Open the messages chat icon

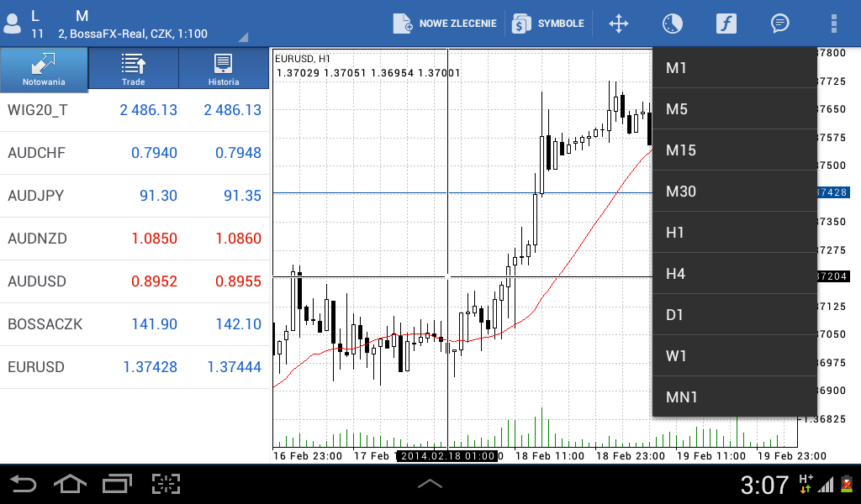point(779,24)
